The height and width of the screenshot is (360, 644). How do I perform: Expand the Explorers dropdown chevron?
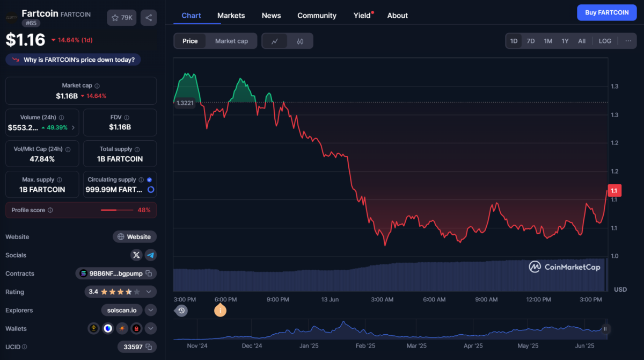tap(151, 310)
